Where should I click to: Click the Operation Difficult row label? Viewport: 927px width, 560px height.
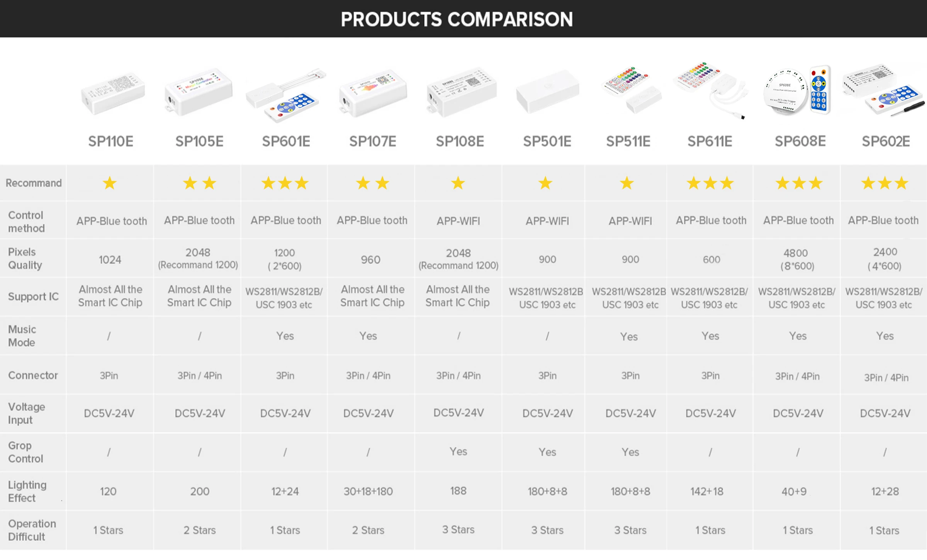point(32,530)
